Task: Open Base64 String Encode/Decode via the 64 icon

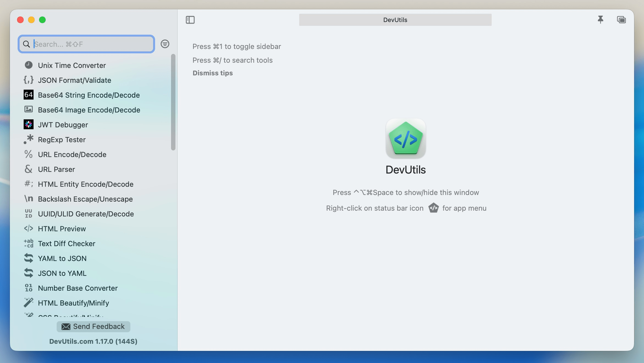Action: click(x=28, y=95)
